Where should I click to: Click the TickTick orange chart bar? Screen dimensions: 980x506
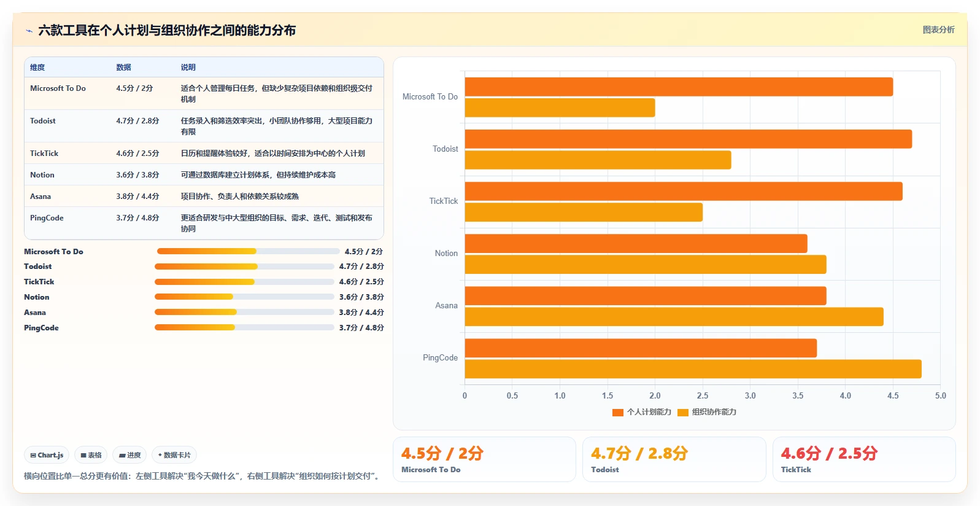[x=684, y=191]
